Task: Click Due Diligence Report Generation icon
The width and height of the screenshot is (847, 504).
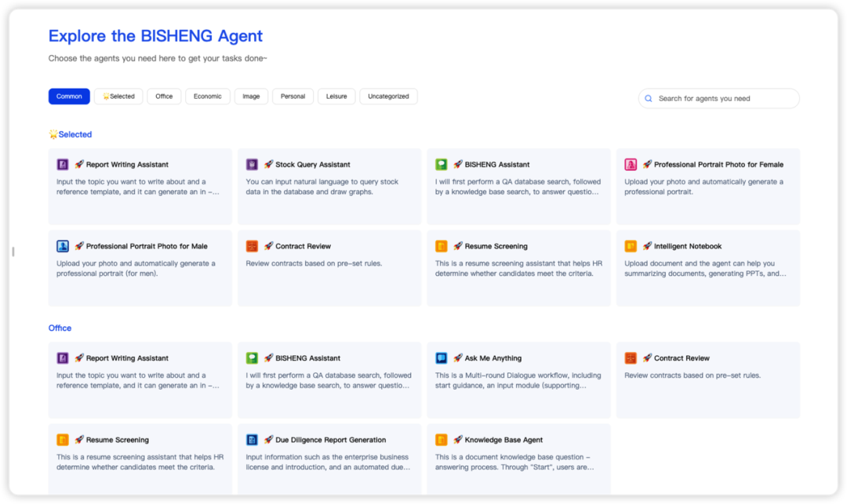Action: coord(252,440)
